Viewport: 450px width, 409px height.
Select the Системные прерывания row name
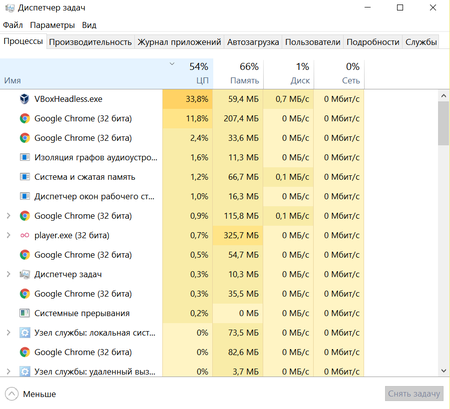(82, 313)
